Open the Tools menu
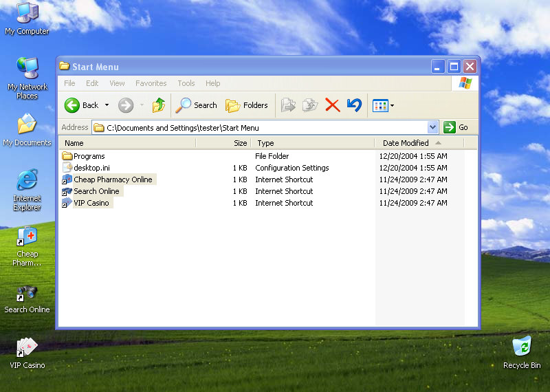The image size is (550, 392). click(x=186, y=83)
